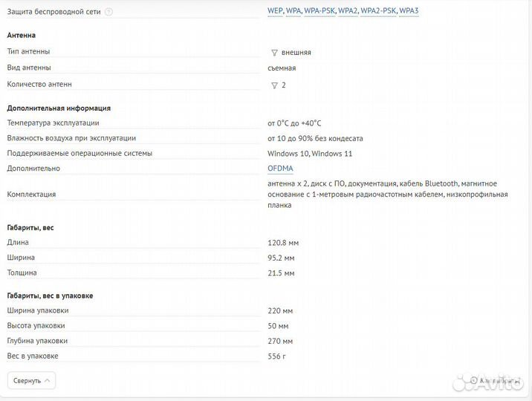Click the filter icon beside antenna count 2

point(274,85)
